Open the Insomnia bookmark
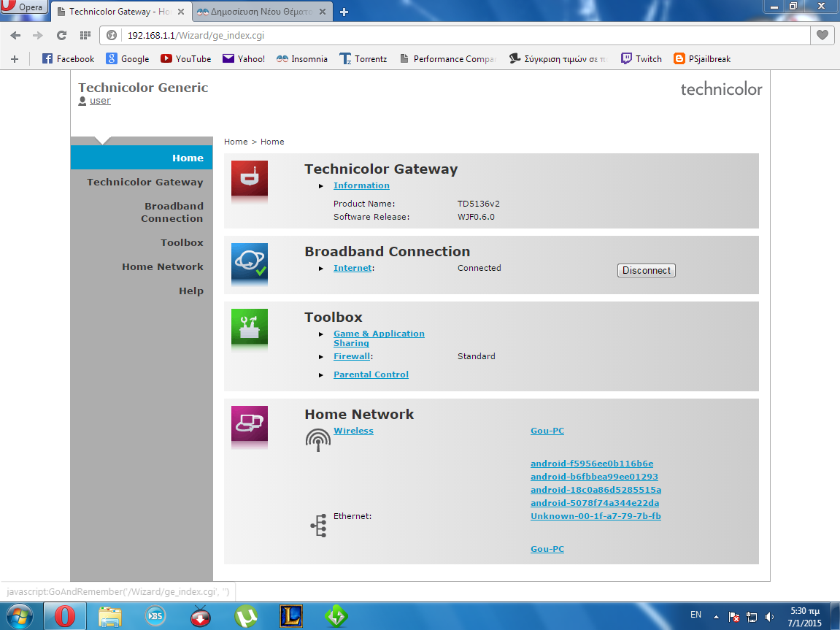 click(302, 59)
